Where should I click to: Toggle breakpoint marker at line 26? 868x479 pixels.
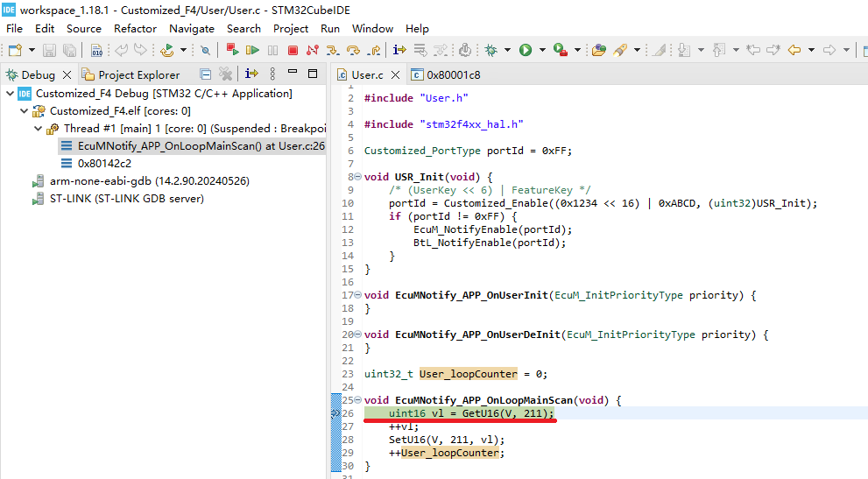(335, 413)
